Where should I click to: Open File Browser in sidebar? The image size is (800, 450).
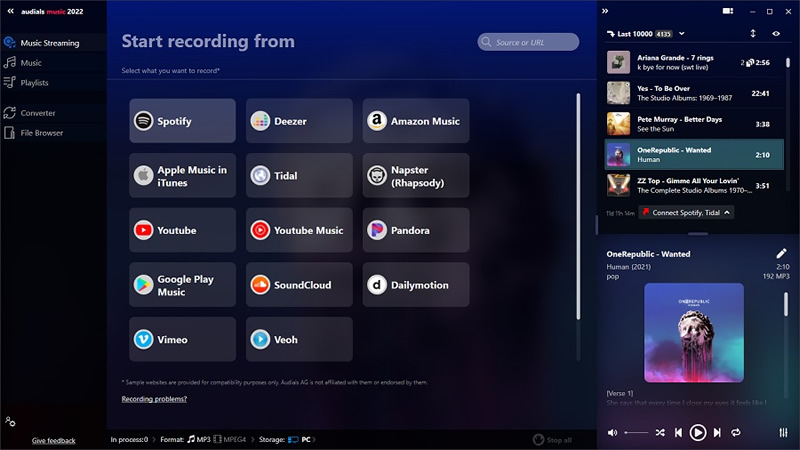(53, 133)
